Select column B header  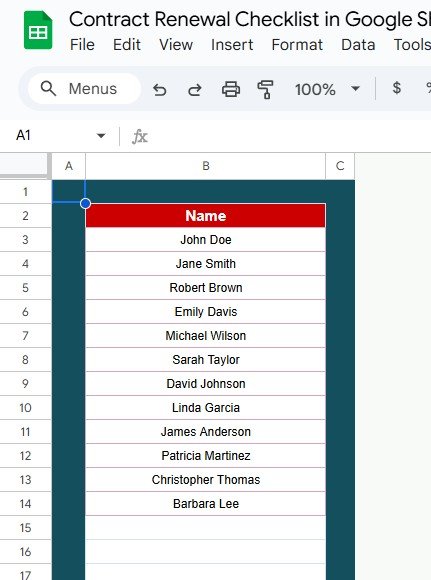coord(206,166)
